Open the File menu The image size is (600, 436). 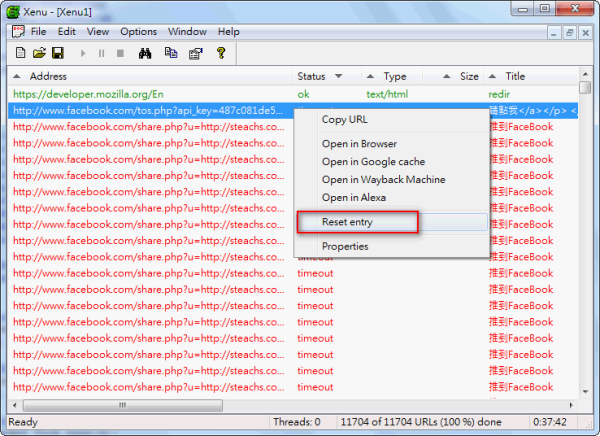[38, 31]
